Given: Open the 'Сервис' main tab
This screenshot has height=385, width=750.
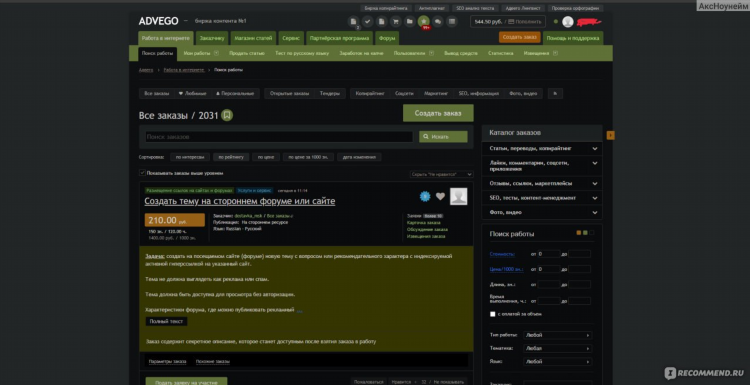Looking at the screenshot, I should click(291, 38).
